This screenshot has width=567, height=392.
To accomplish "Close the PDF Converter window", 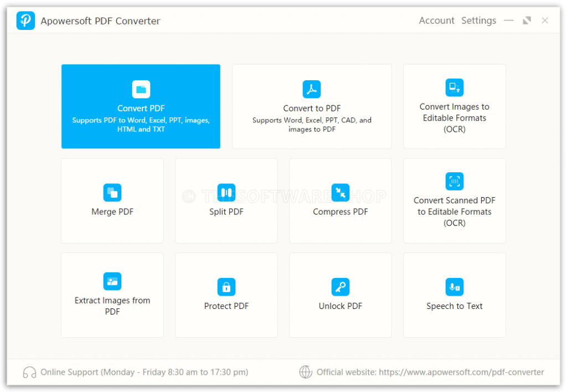I will click(545, 20).
